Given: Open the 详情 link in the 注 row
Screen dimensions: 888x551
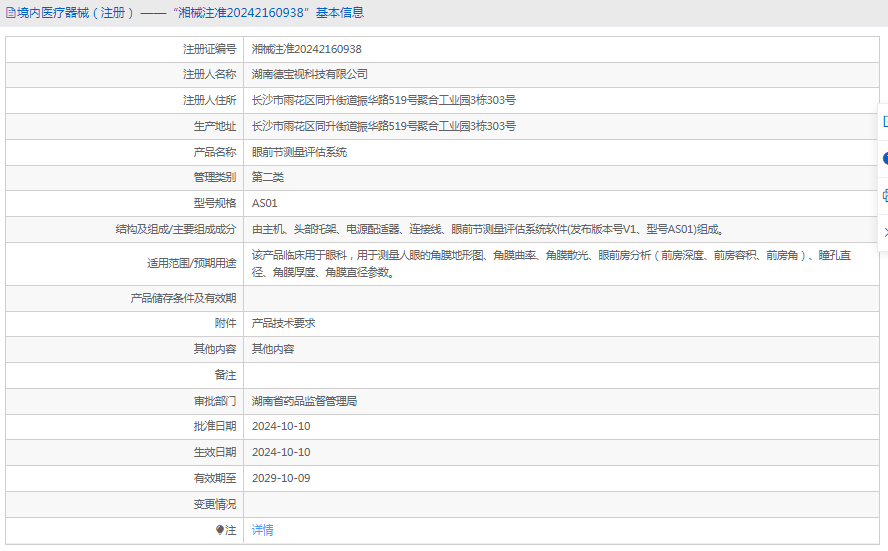Looking at the screenshot, I should [x=262, y=530].
